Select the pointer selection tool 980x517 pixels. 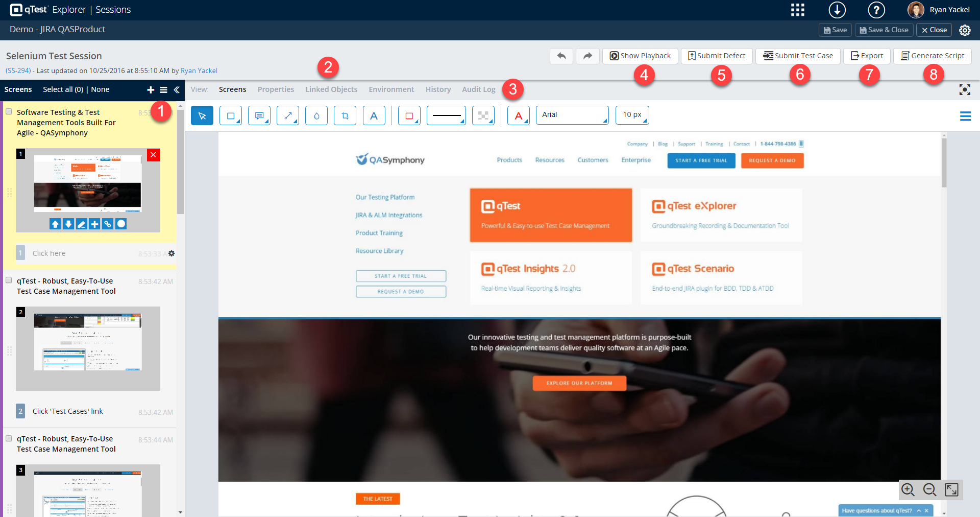point(202,115)
